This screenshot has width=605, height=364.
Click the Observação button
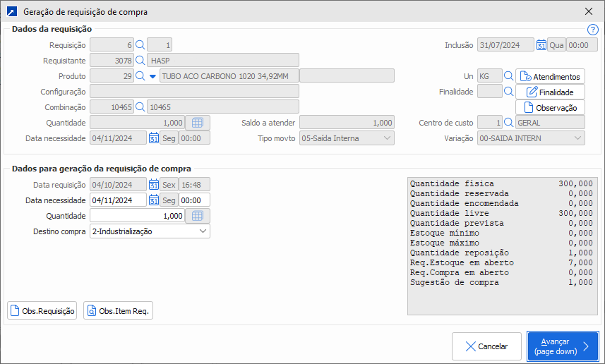tap(551, 108)
